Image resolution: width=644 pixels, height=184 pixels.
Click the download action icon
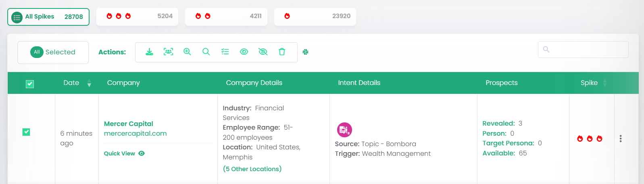(149, 52)
